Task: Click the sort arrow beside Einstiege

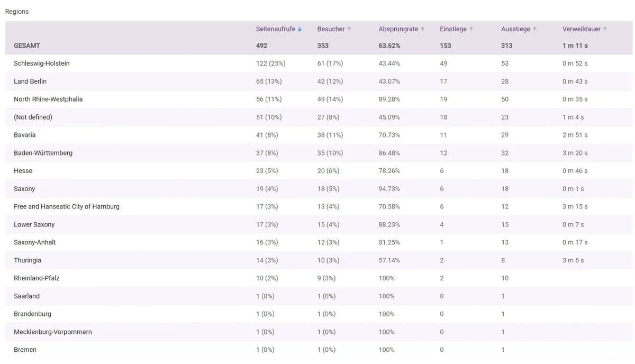Action: pyautogui.click(x=471, y=30)
